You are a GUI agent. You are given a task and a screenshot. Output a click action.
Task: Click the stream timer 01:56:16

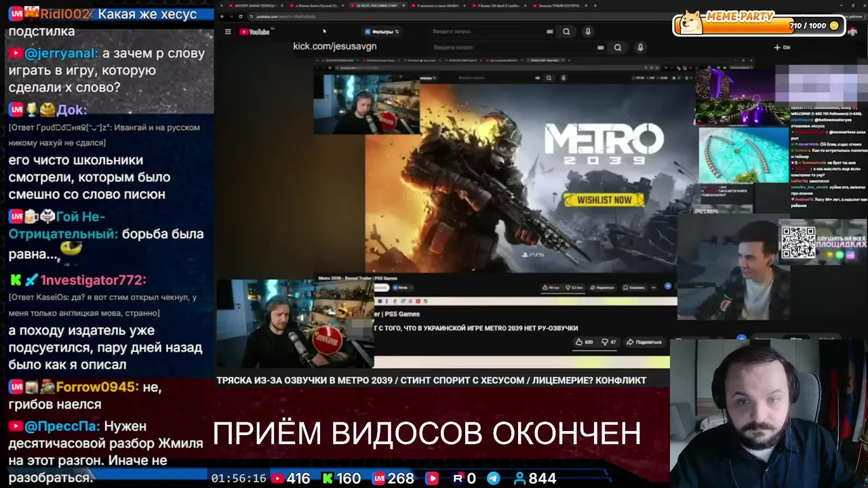[x=239, y=479]
